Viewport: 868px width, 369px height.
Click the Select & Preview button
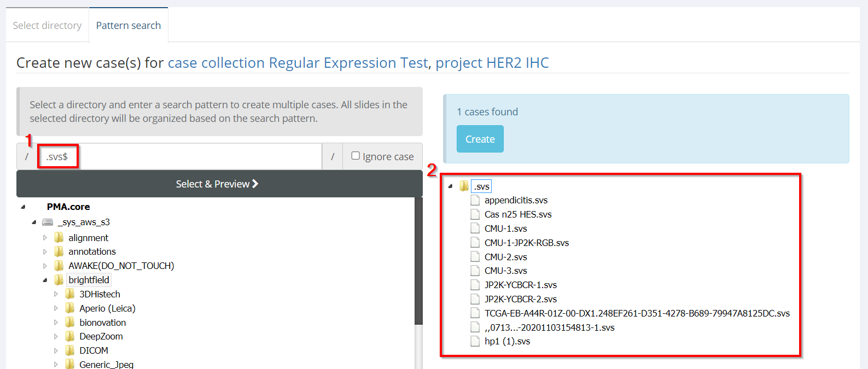pyautogui.click(x=217, y=184)
